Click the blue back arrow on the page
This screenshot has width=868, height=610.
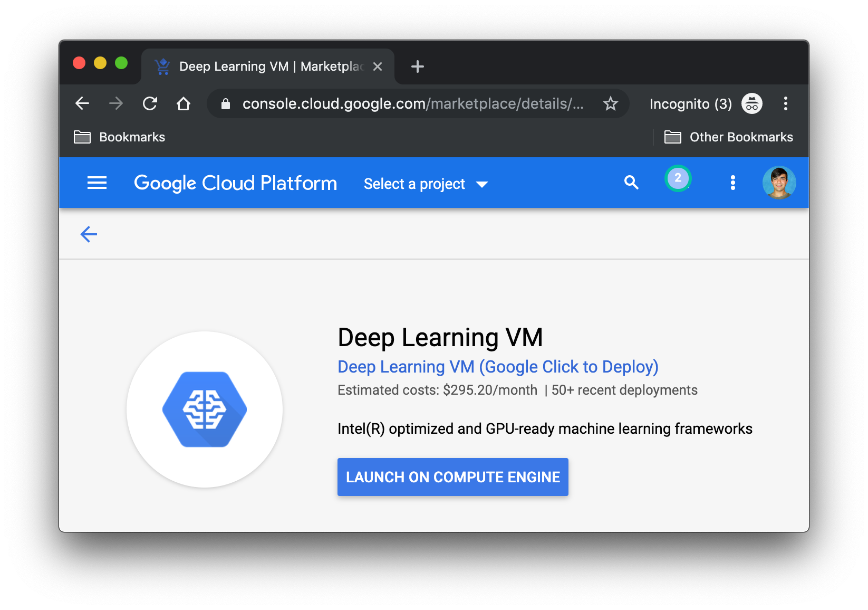pyautogui.click(x=89, y=234)
